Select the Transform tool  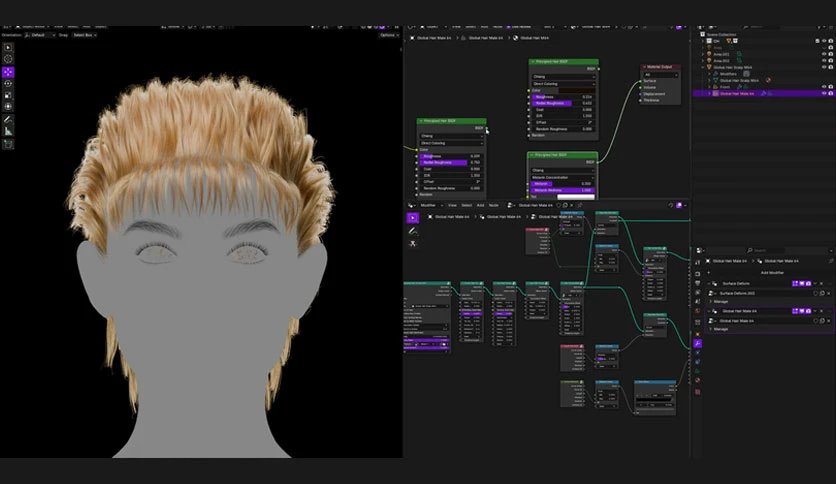8,107
